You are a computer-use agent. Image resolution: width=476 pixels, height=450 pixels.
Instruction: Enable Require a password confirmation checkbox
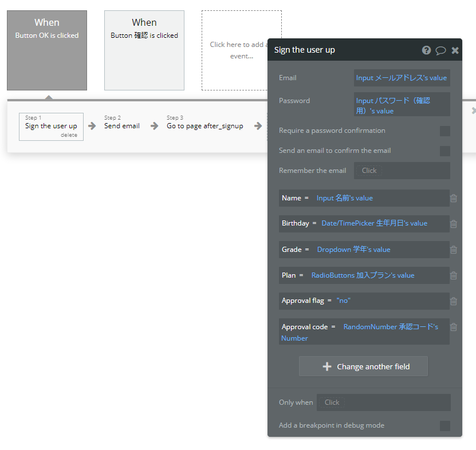point(444,131)
